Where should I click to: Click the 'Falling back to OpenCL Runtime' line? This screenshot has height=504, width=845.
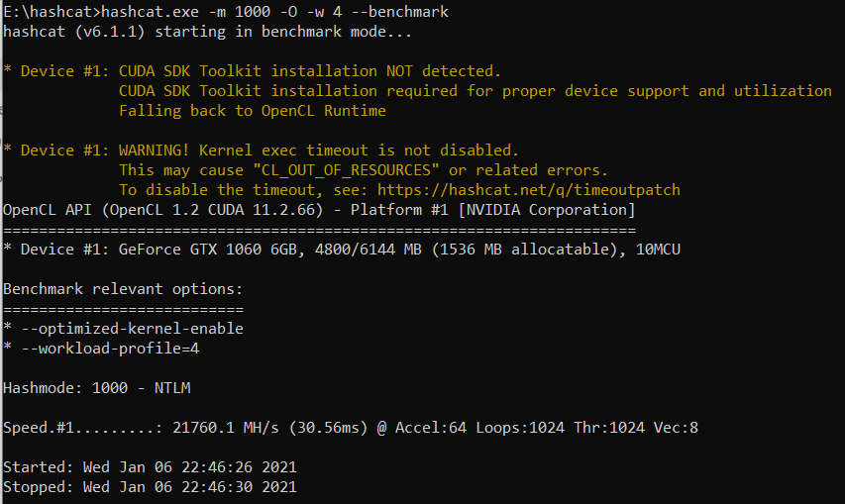tap(253, 111)
